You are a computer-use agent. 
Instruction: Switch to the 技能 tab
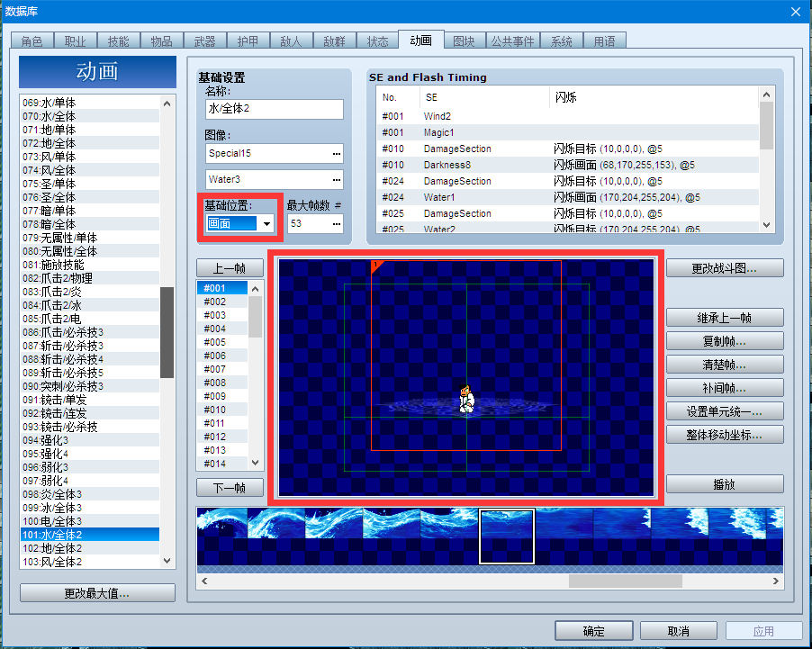[x=118, y=41]
